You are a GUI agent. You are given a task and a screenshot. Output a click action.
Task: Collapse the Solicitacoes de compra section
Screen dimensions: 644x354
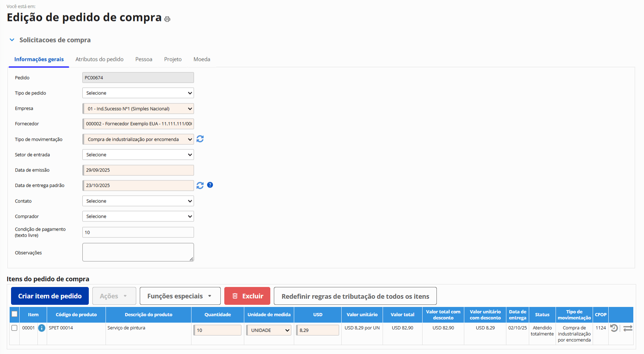point(12,40)
